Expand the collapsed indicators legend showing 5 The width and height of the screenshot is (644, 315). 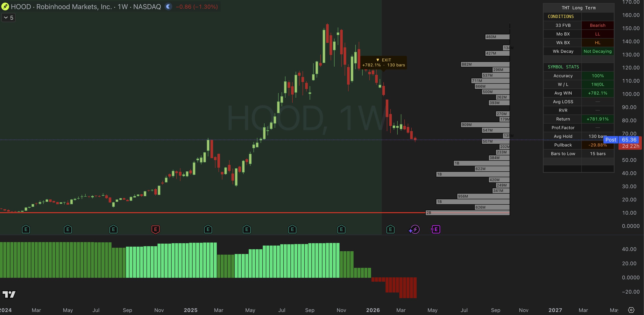[x=8, y=18]
